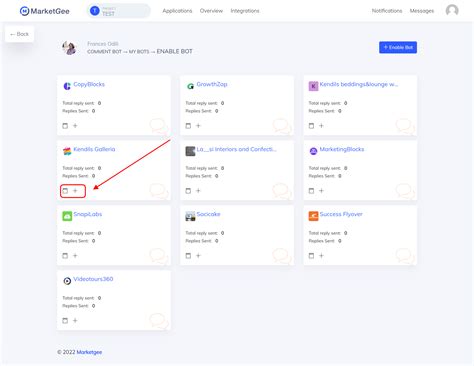Open the calendar icon on Kendils Galleria card
The height and width of the screenshot is (366, 474).
coord(65,191)
